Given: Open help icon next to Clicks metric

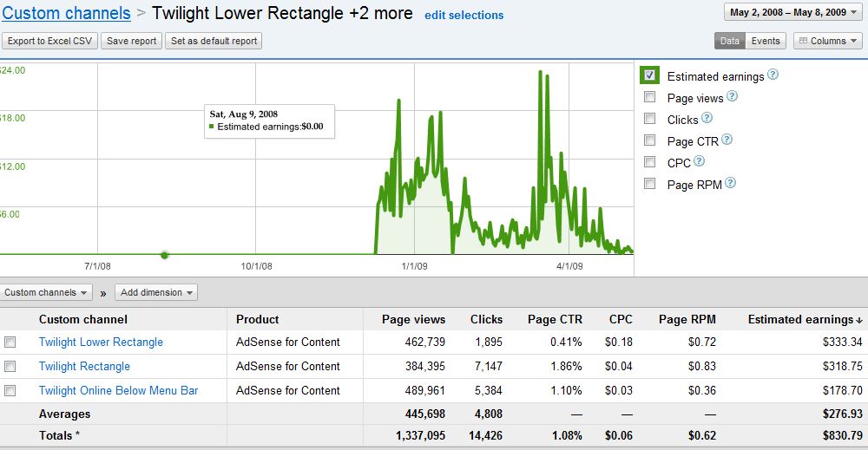Looking at the screenshot, I should [x=707, y=118].
